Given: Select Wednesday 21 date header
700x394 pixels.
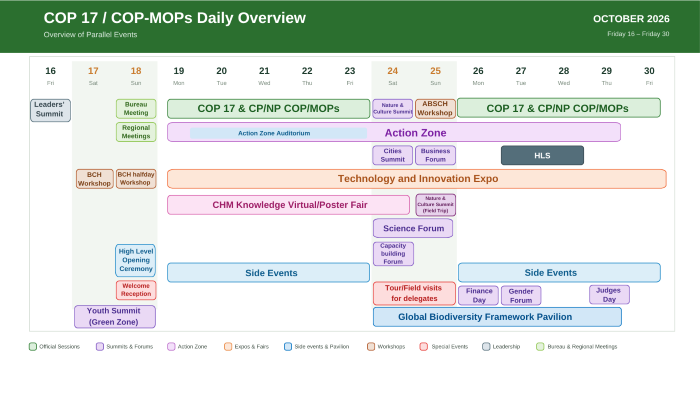Looking at the screenshot, I should (x=264, y=75).
